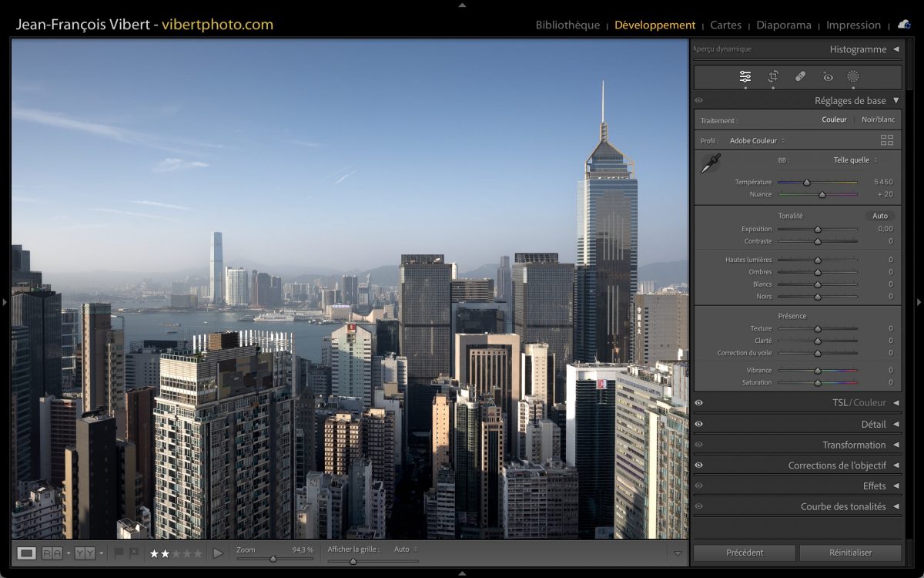Toggle the Détail panel eye switch
The height and width of the screenshot is (578, 924).
[699, 424]
